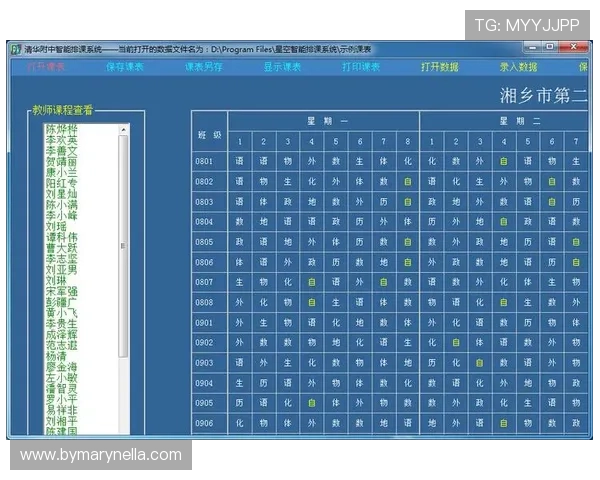This screenshot has height=480, width=600.
Task: Select teacher 康小兰 in the list
Action: tap(62, 173)
